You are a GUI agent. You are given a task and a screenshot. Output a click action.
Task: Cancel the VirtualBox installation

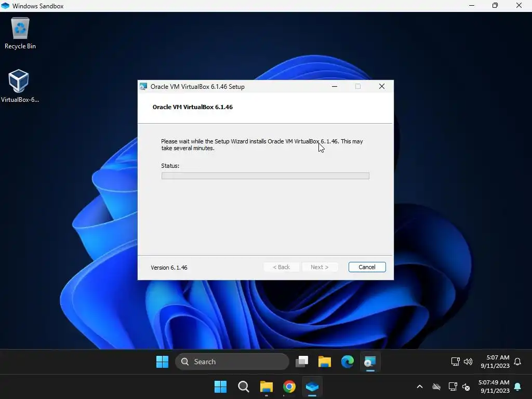pyautogui.click(x=367, y=267)
